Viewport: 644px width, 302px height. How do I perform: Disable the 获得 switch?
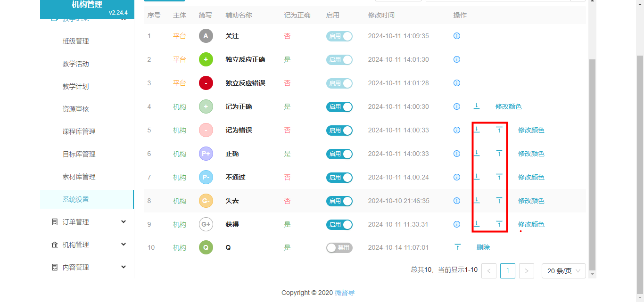339,225
